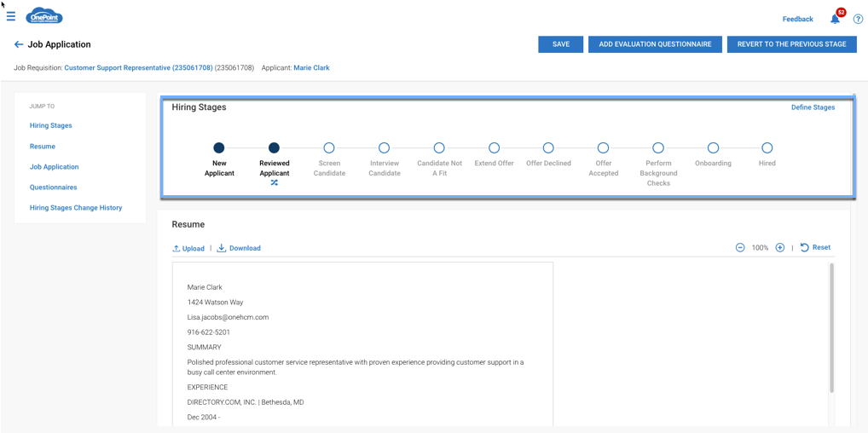Select the Candidate Not A Fit stage

(x=439, y=147)
